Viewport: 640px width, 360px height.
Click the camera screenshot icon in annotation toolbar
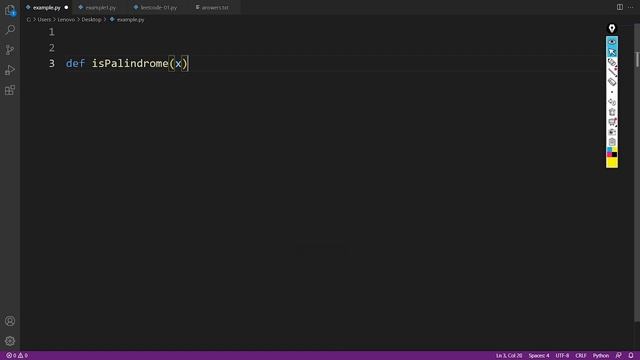coord(612,132)
